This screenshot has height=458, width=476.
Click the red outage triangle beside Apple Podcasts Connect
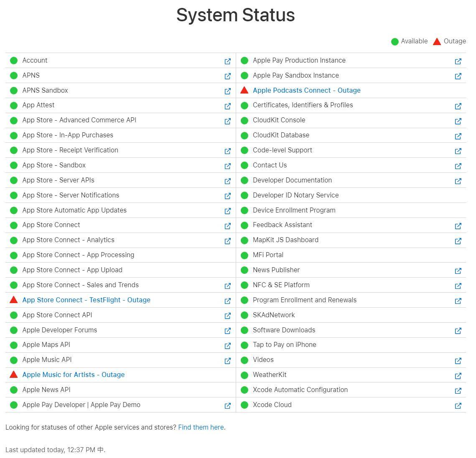pos(244,90)
